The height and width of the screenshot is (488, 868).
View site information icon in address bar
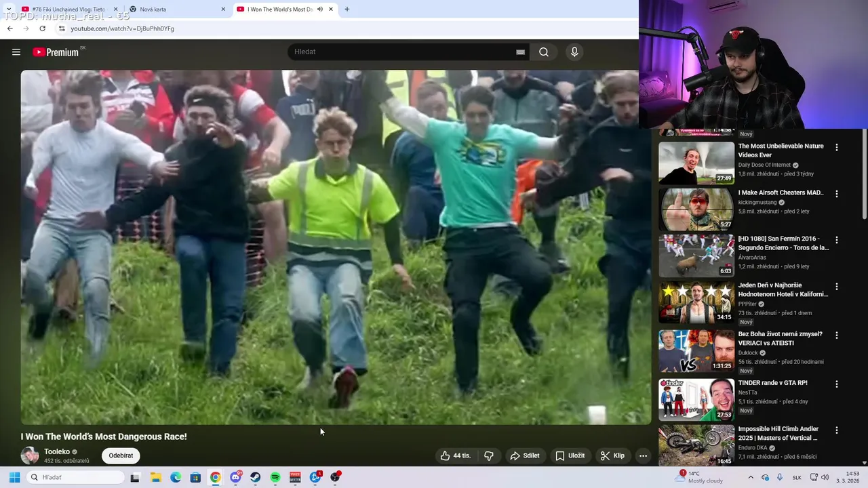(62, 28)
